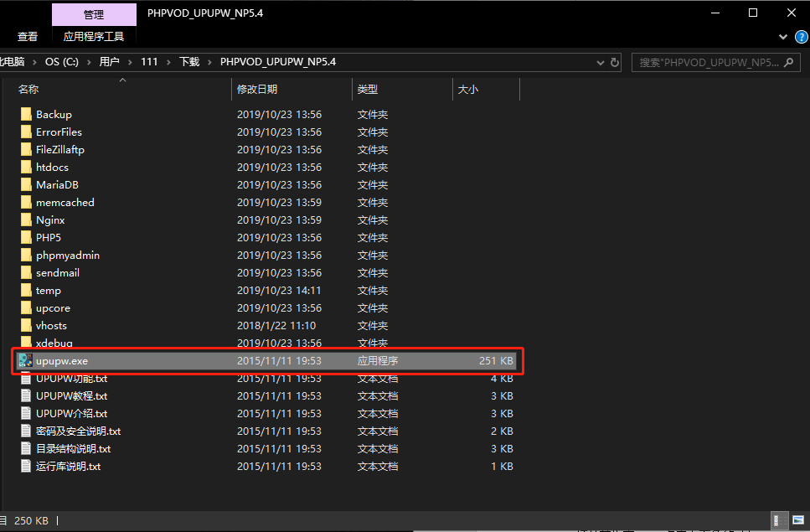Click the vhosts folder icon

tap(26, 325)
